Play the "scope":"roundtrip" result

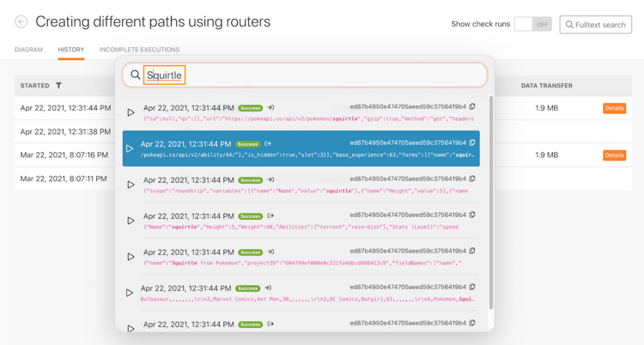pos(131,185)
